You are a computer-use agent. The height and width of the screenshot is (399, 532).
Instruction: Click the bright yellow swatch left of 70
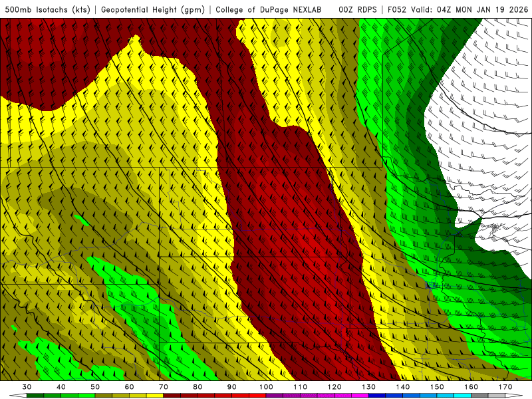[x=155, y=396]
